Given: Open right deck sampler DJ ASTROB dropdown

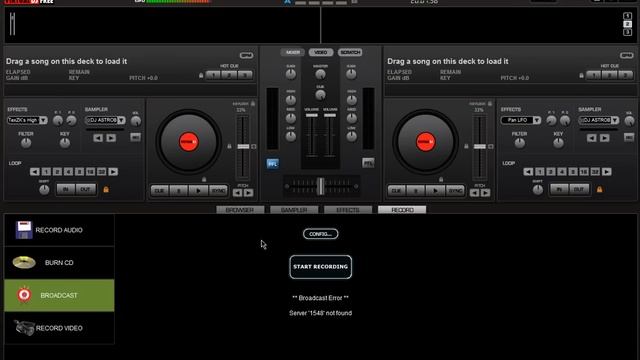Looking at the screenshot, I should 615,120.
